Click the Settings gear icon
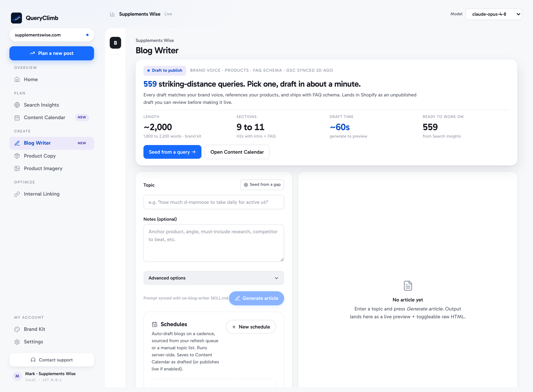The image size is (533, 392). [17, 342]
